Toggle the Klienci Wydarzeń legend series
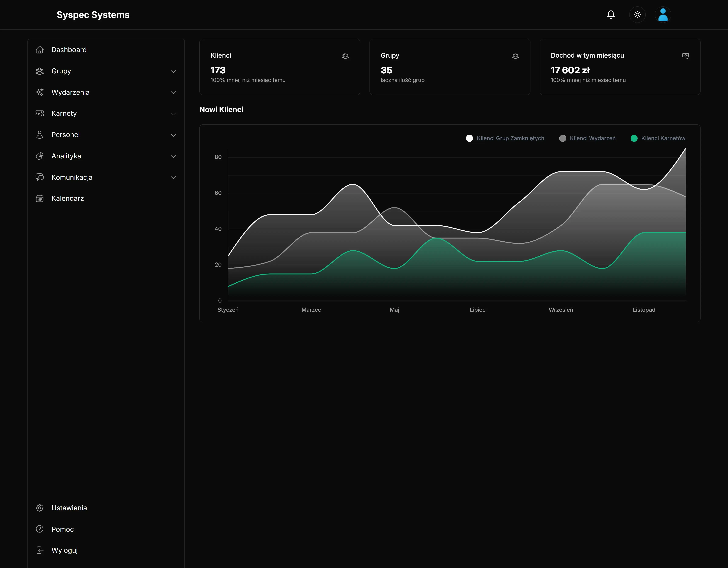The height and width of the screenshot is (568, 728). coord(592,138)
